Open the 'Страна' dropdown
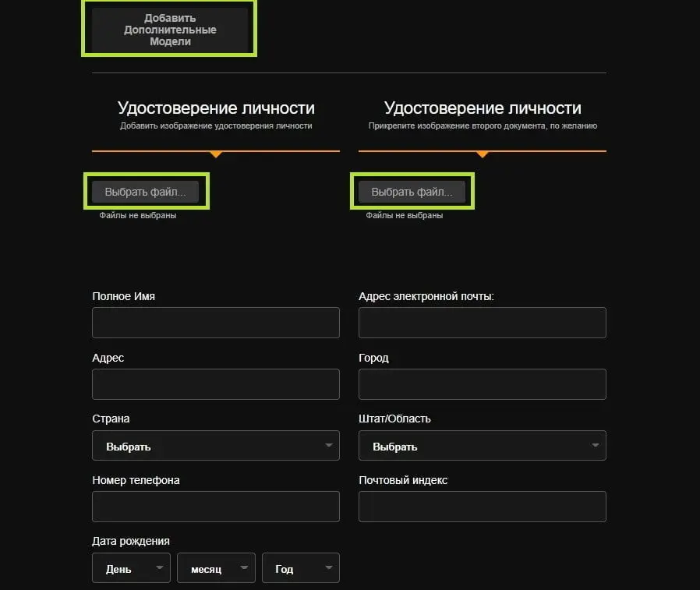This screenshot has width=700, height=590. pyautogui.click(x=216, y=445)
